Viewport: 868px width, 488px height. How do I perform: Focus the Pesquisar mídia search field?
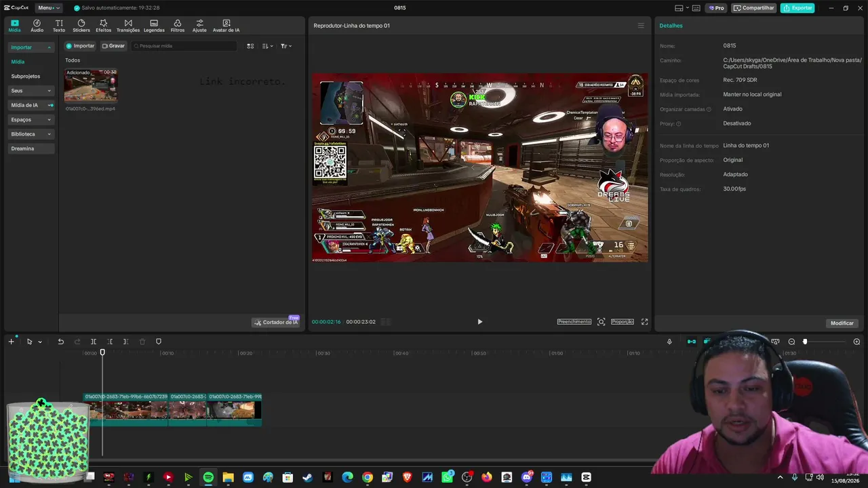[184, 46]
